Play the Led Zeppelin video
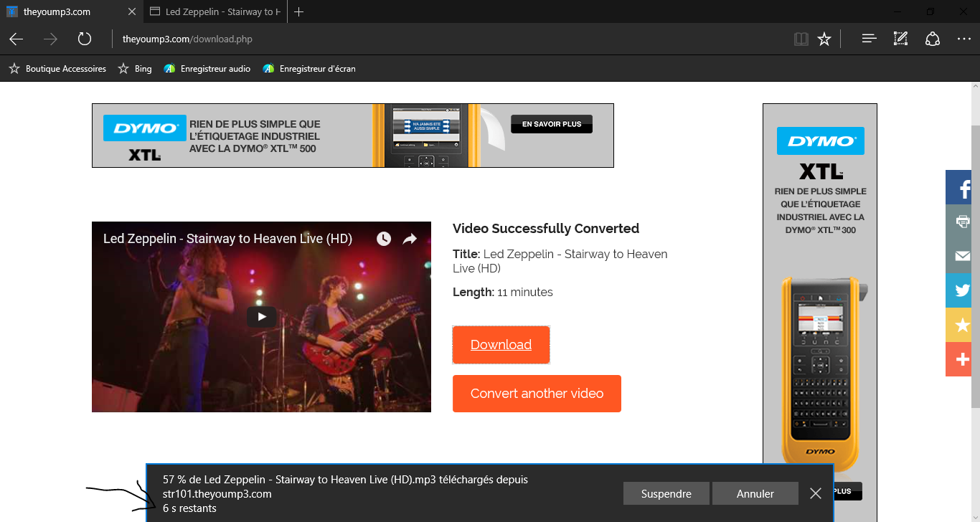Viewport: 980px width, 522px height. [x=262, y=316]
